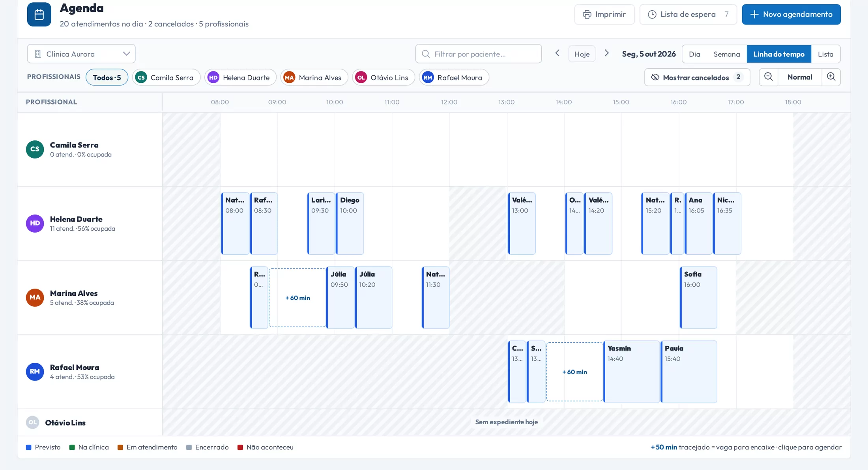This screenshot has height=470, width=868.
Task: Click the magnifier icon in patient filter
Action: [426, 54]
